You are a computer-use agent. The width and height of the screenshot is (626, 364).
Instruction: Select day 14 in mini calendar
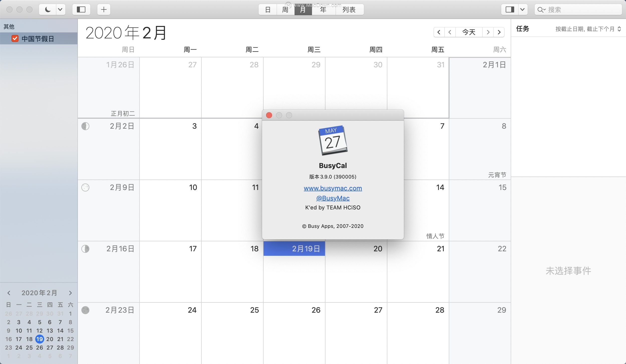click(60, 331)
